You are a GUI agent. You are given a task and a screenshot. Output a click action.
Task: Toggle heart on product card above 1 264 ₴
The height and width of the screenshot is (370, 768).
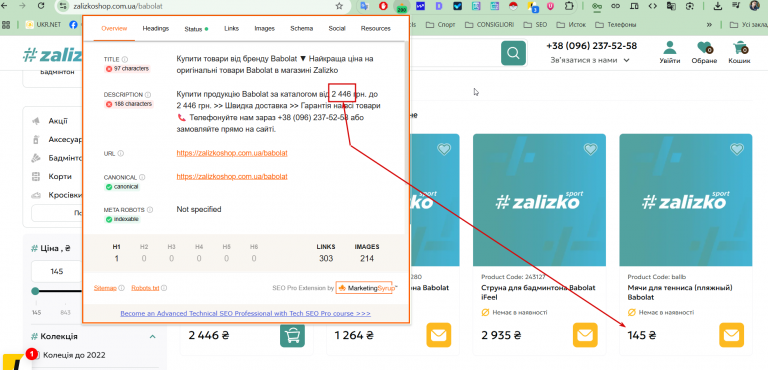[x=444, y=149]
